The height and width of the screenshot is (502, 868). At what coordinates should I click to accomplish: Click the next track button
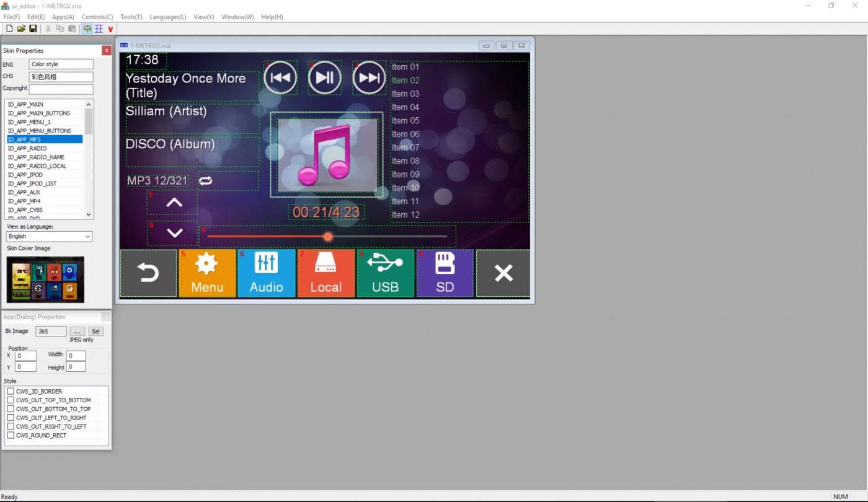[x=369, y=77]
